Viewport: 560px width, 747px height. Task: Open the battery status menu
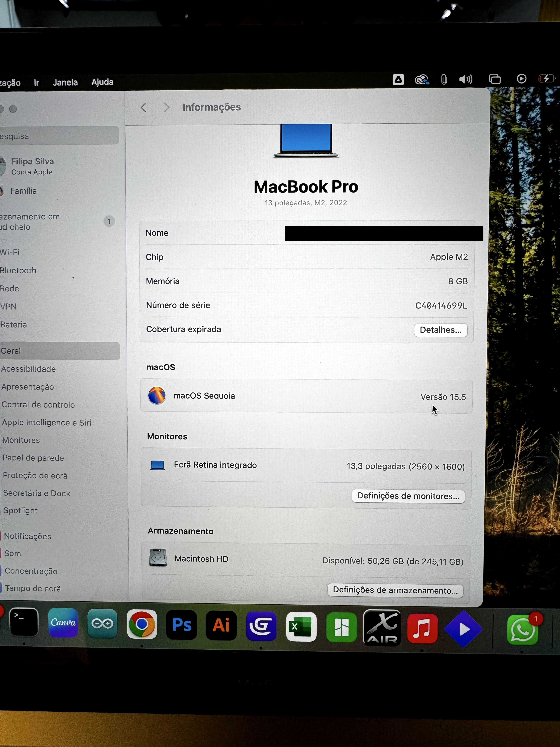pyautogui.click(x=546, y=78)
